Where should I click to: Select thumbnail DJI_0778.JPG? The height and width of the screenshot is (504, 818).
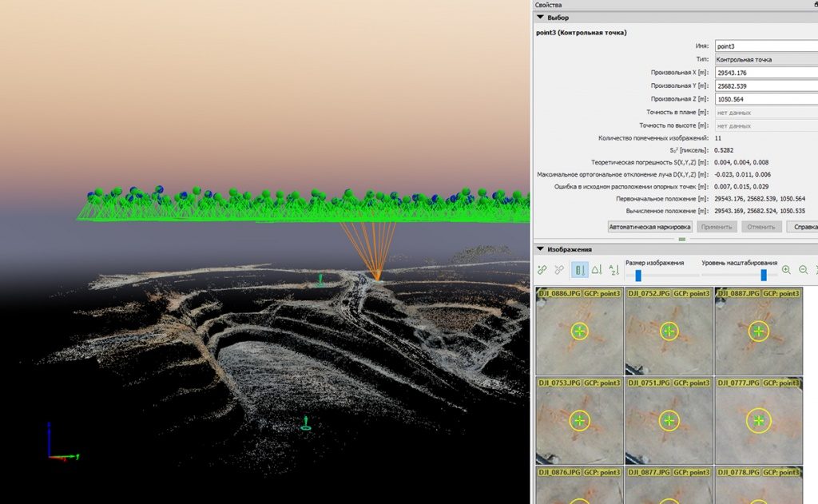[759, 485]
